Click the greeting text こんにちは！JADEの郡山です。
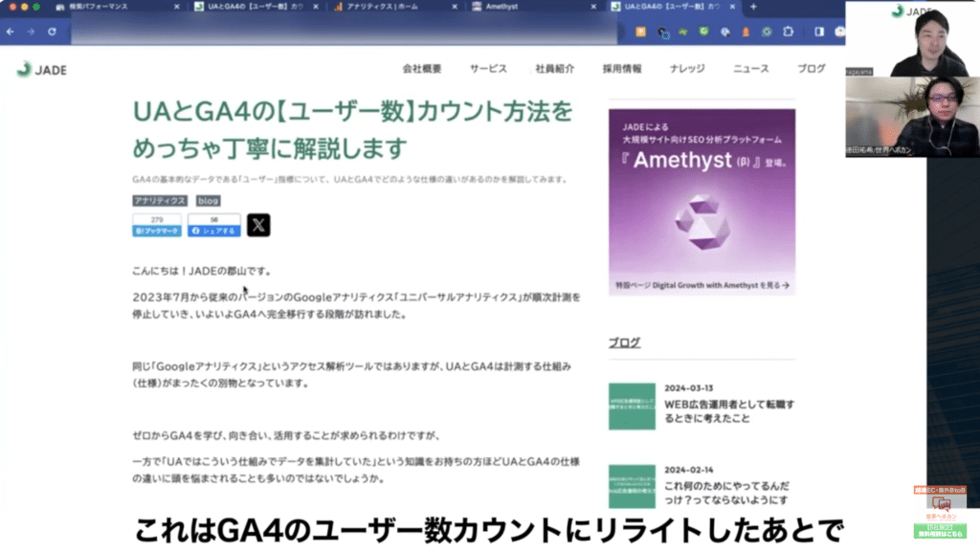Viewport: 980px width, 553px height. point(203,271)
